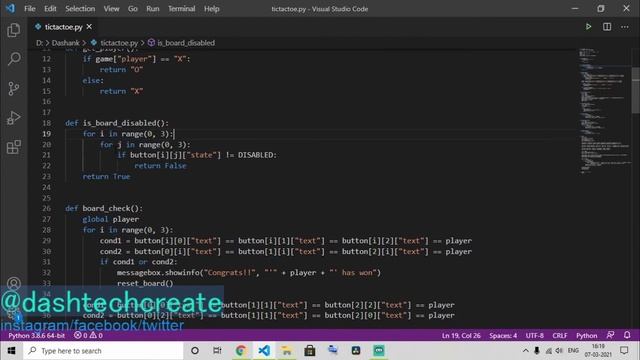Select Python 3.8.6 64-bit interpreter
This screenshot has height=360, width=640.
coord(36,336)
